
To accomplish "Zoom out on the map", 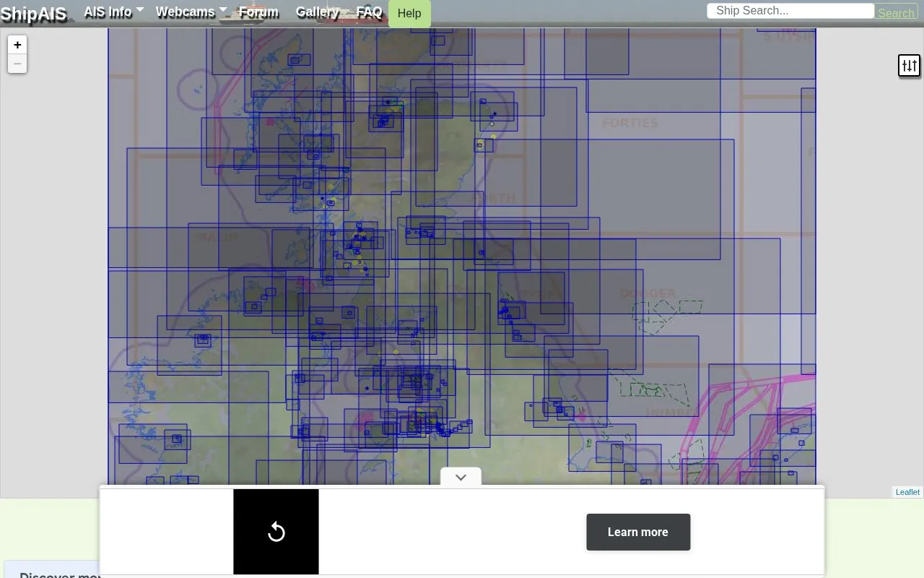I will tap(17, 64).
